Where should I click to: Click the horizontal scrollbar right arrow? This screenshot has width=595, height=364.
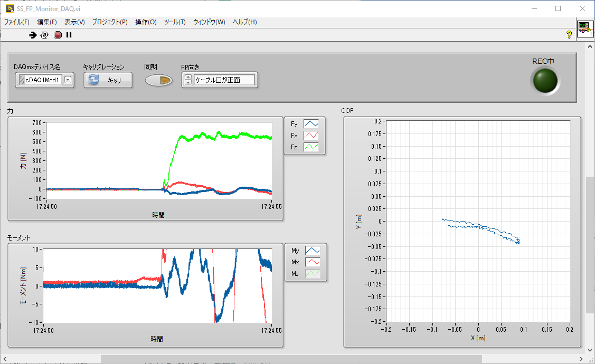(581, 359)
